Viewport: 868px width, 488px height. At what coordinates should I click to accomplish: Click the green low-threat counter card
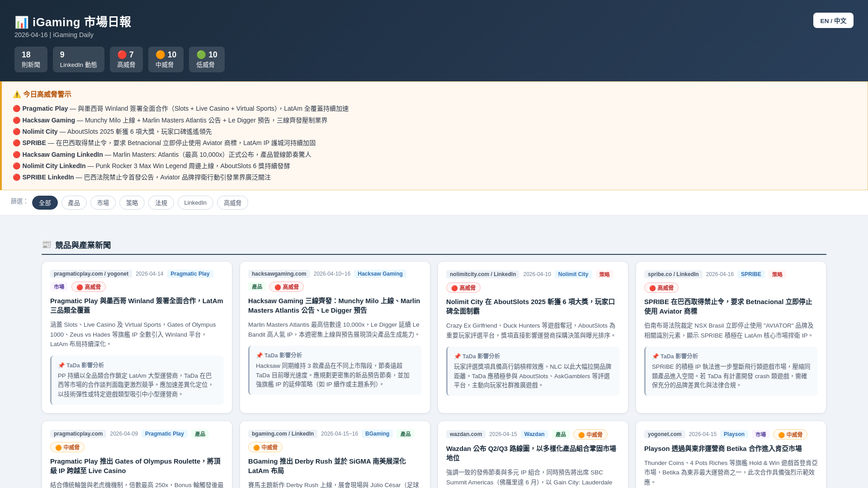click(x=207, y=59)
